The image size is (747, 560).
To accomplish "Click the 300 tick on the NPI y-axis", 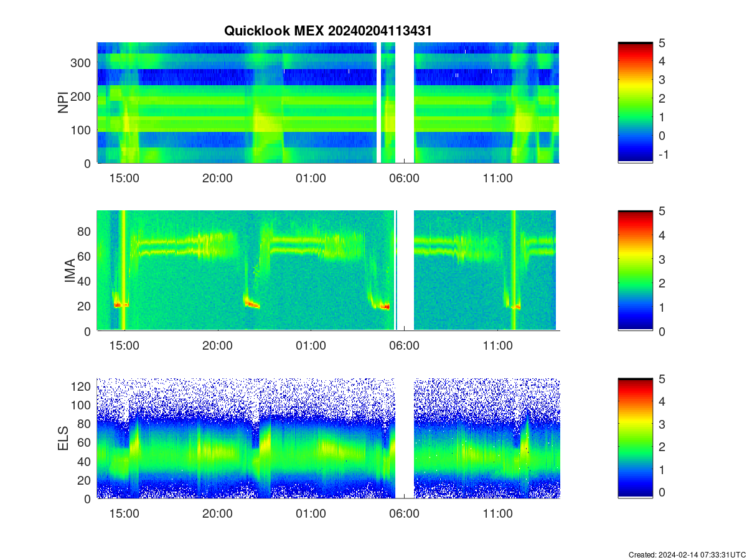I will tap(82, 63).
